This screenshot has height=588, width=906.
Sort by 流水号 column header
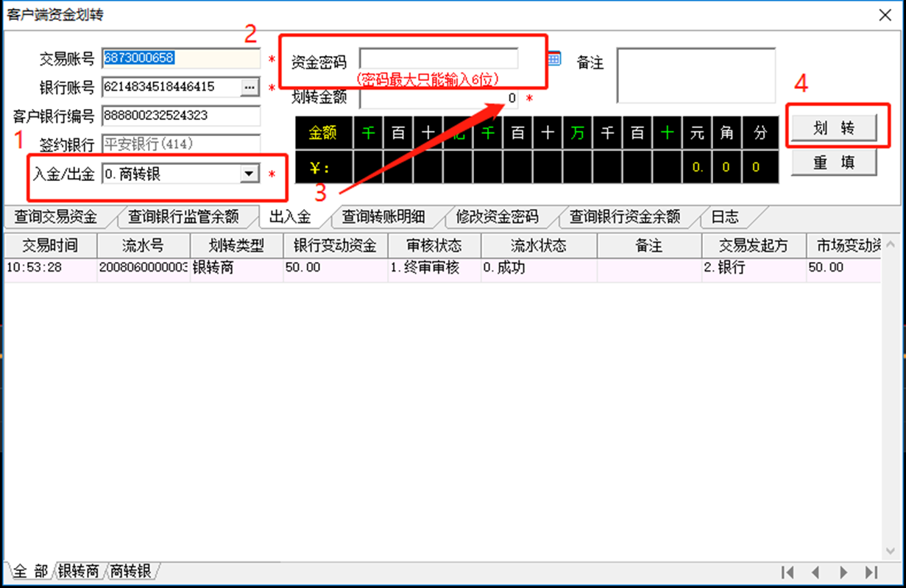143,246
